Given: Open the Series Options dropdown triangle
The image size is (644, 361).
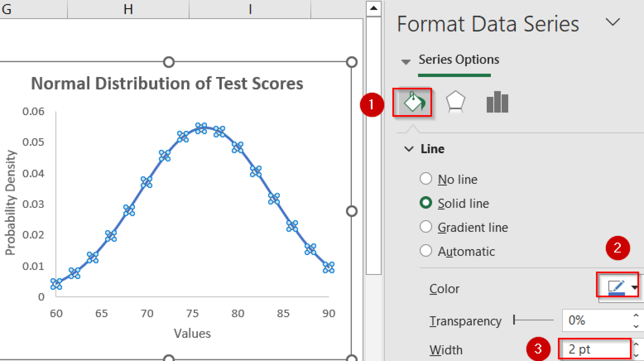Looking at the screenshot, I should [x=406, y=62].
